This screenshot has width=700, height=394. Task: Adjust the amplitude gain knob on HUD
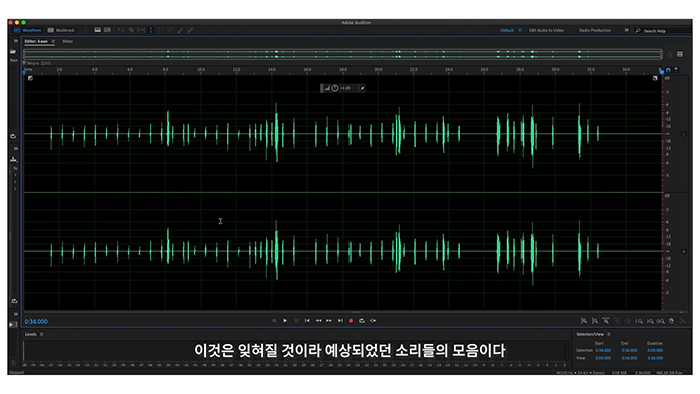(x=334, y=88)
